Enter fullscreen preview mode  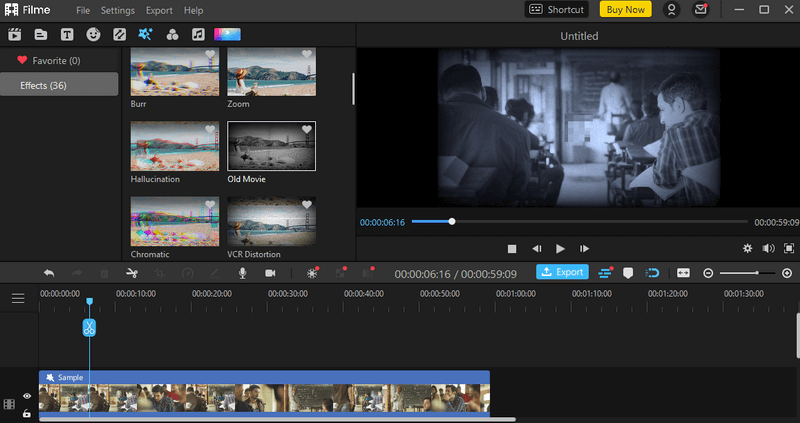(x=789, y=248)
